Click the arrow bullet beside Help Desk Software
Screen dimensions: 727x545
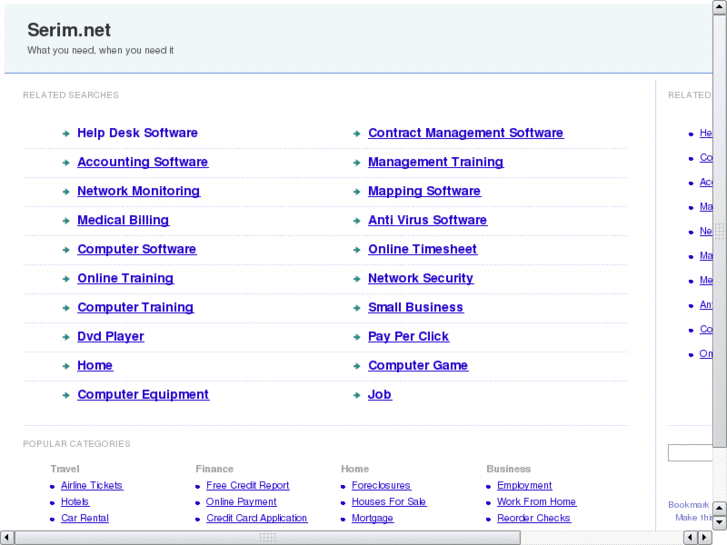tap(64, 133)
